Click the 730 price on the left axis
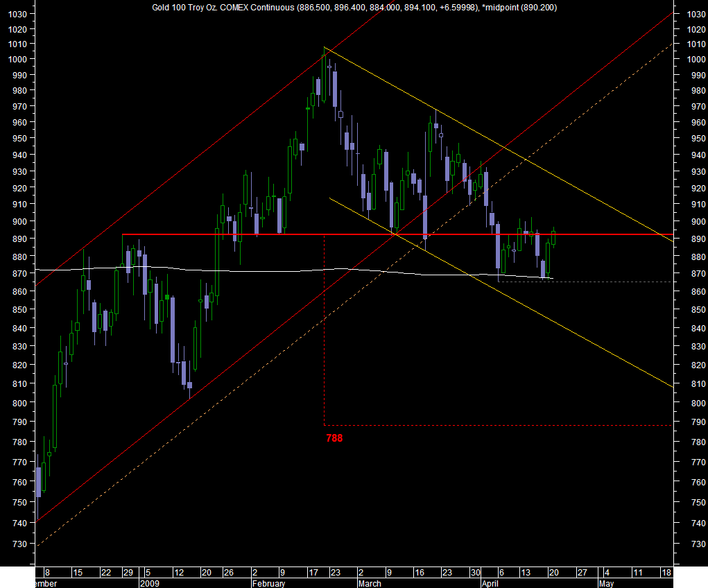 coord(20,544)
